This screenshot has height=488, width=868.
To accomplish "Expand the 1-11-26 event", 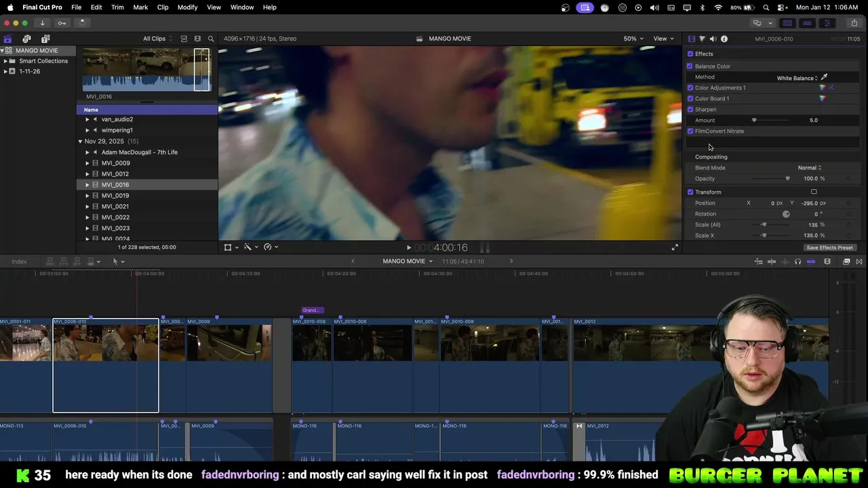I will [x=5, y=71].
